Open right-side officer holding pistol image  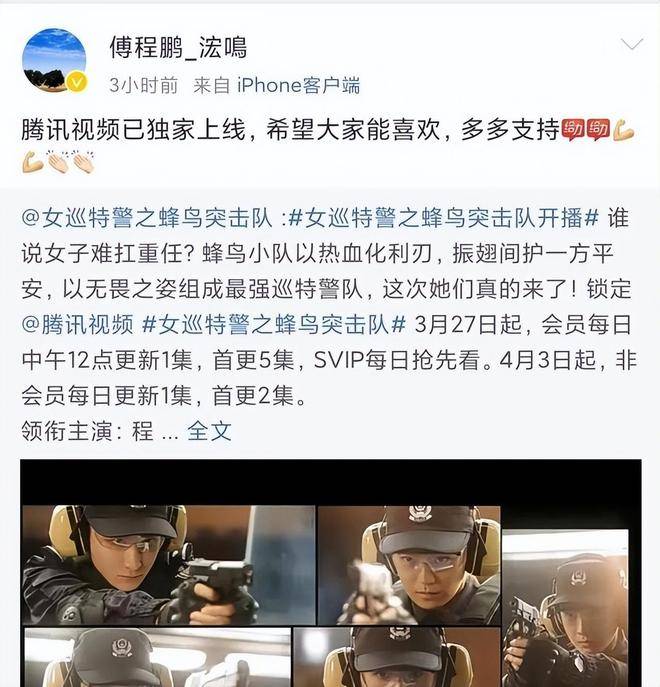coord(565,608)
